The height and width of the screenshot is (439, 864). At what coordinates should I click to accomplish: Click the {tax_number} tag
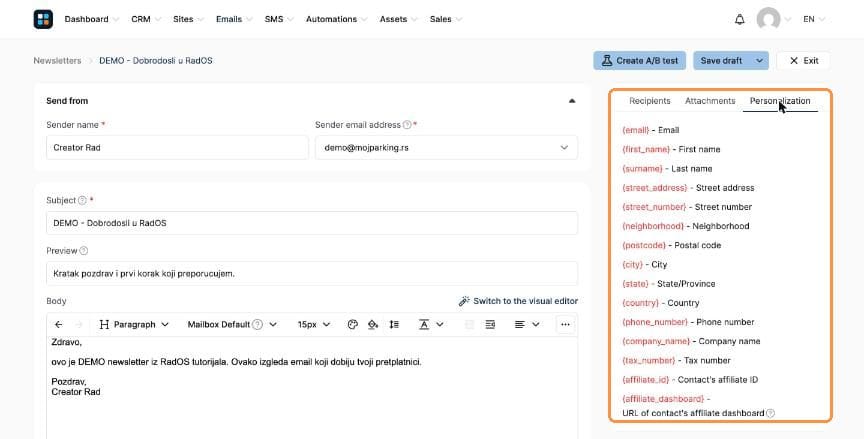point(649,361)
